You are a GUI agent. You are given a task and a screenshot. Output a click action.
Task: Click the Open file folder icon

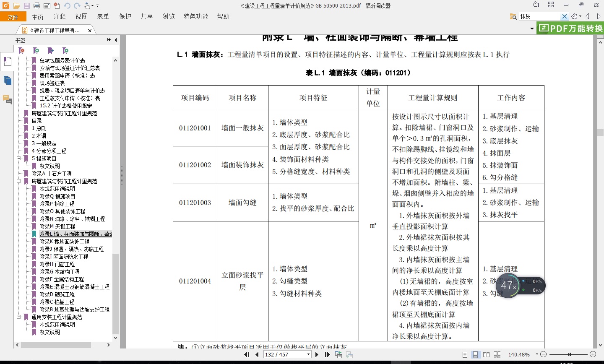16,6
